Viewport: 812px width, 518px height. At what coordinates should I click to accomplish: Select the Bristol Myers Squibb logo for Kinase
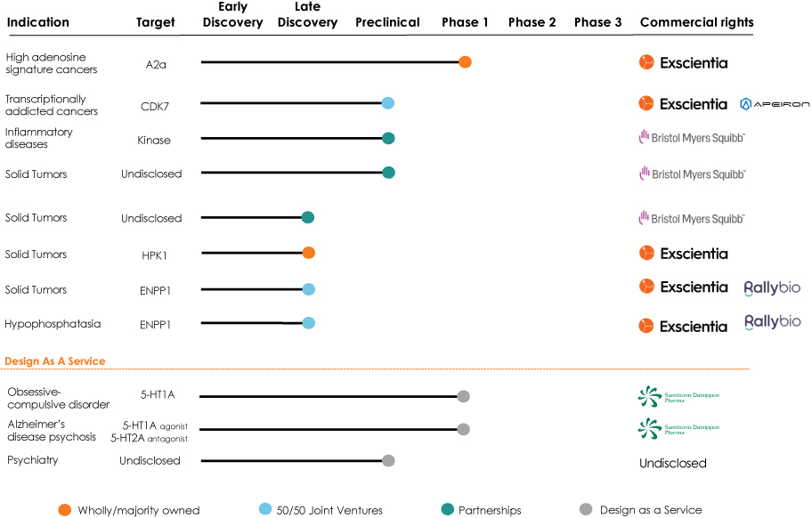coord(692,138)
